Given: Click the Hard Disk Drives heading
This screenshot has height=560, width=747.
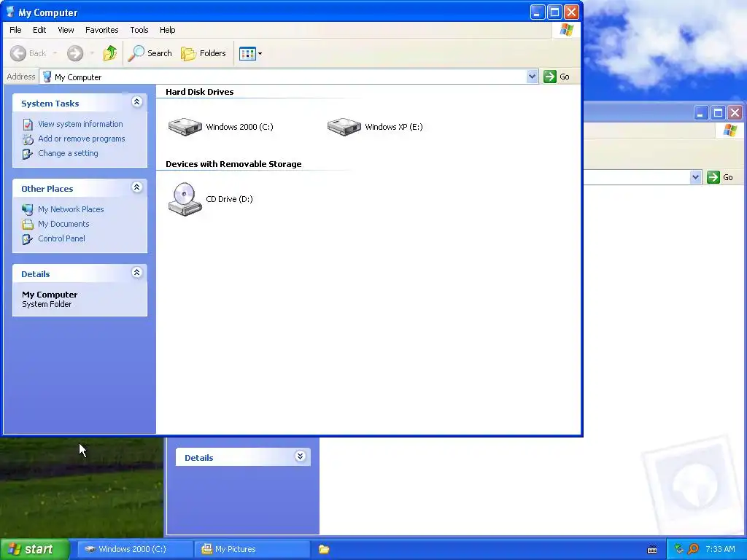Looking at the screenshot, I should (x=200, y=92).
